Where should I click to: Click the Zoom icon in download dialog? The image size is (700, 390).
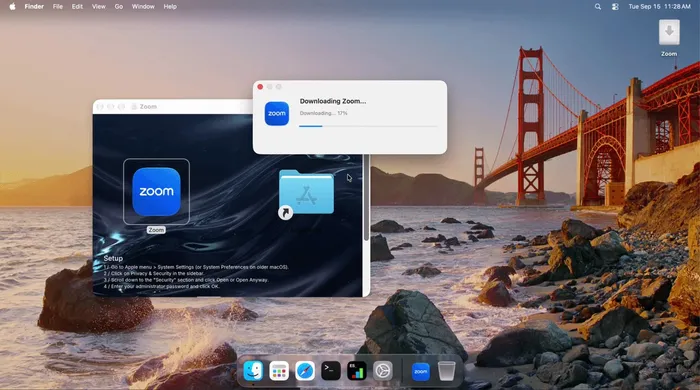click(x=277, y=113)
